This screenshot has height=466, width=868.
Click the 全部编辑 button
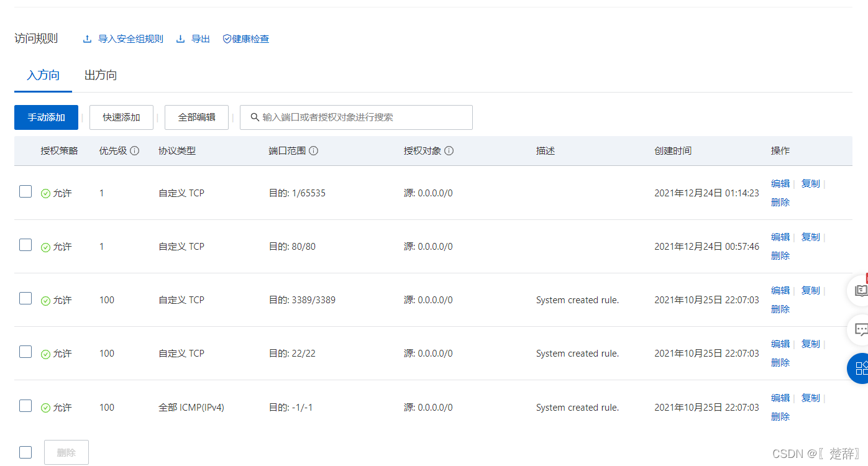click(196, 117)
